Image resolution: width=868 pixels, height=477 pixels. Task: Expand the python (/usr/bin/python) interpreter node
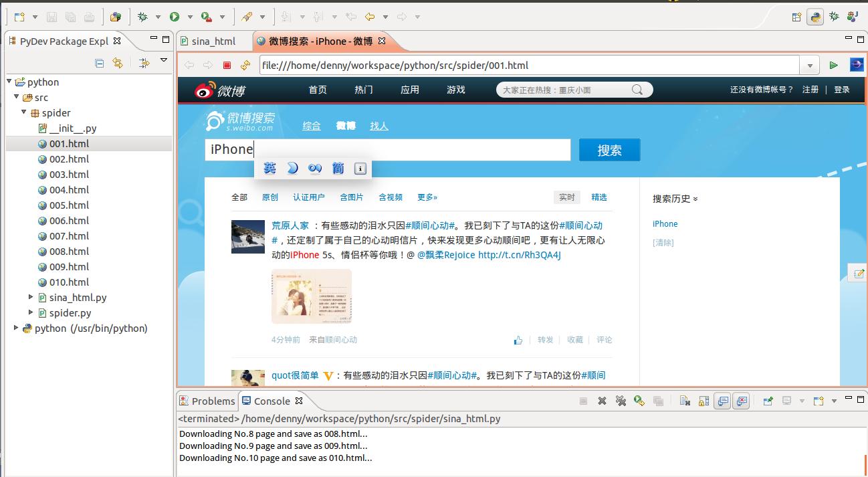(x=17, y=328)
